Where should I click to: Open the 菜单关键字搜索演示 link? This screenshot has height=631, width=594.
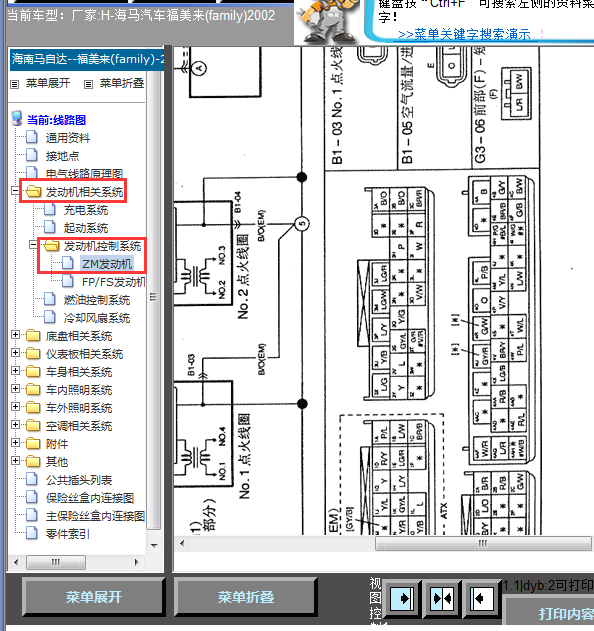(x=464, y=34)
